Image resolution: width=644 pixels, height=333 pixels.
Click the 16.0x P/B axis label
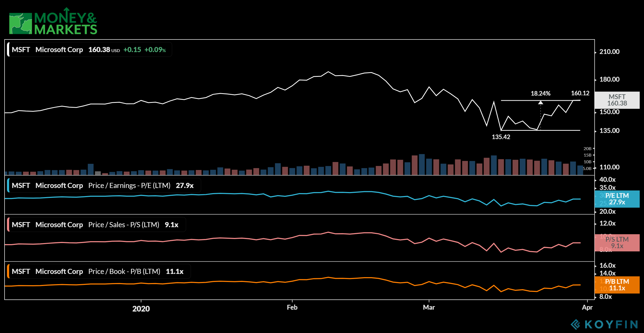(608, 266)
